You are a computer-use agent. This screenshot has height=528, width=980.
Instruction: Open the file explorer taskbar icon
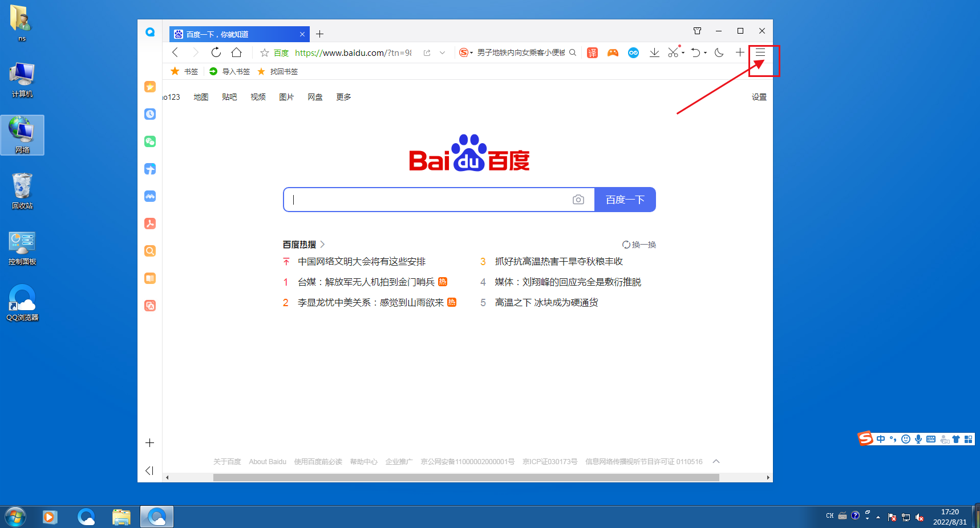point(122,517)
